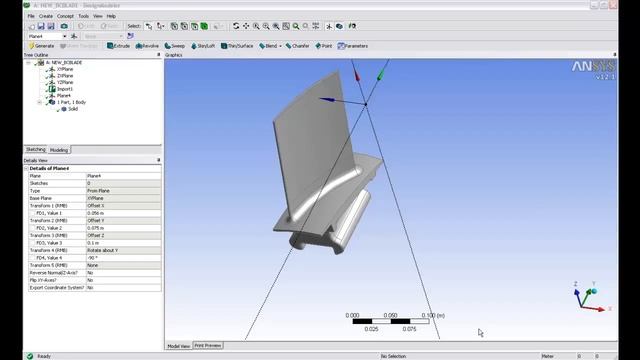The image size is (640, 360).
Task: Activate the Pan view tool
Action: [246, 26]
